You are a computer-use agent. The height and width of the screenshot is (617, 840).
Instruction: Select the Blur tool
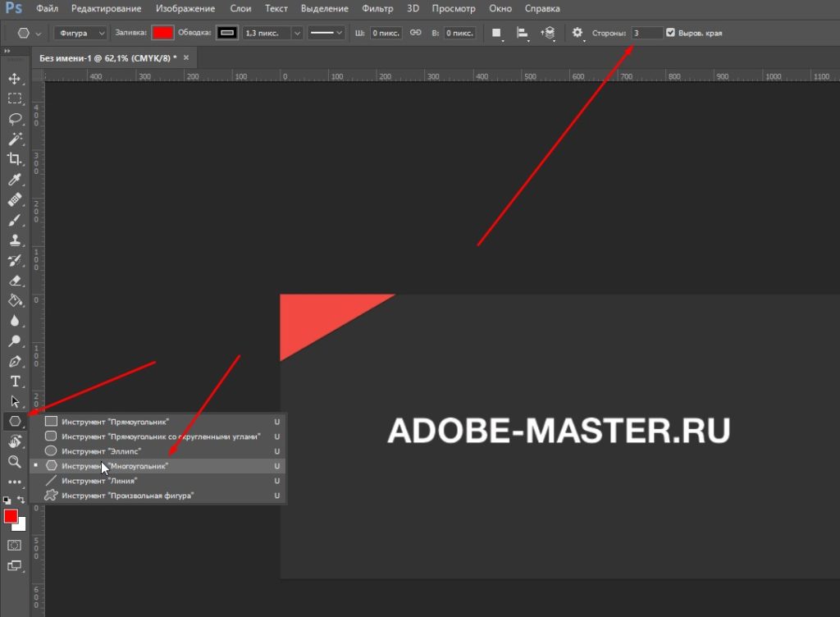tap(15, 321)
